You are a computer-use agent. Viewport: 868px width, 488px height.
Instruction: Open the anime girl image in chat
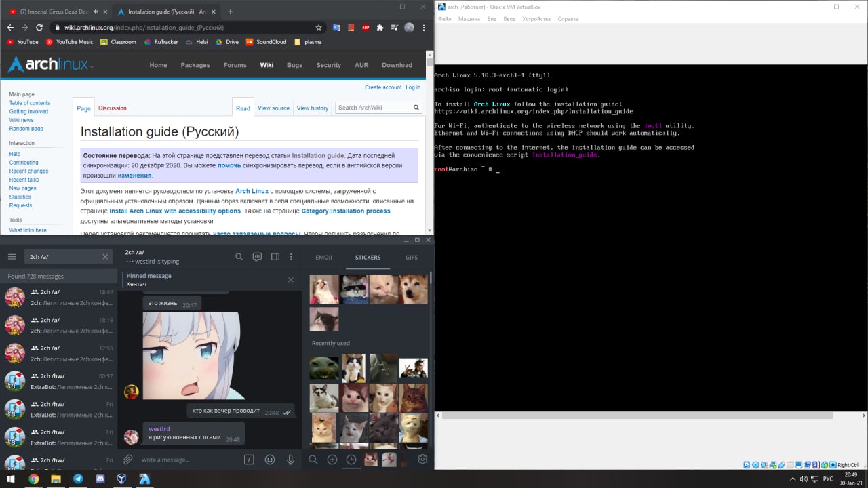(x=191, y=355)
